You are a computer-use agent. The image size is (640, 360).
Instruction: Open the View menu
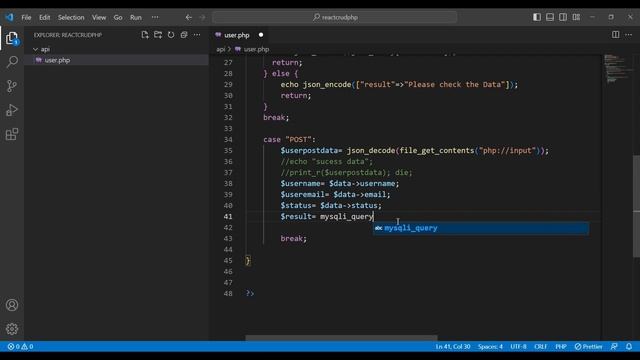click(99, 18)
